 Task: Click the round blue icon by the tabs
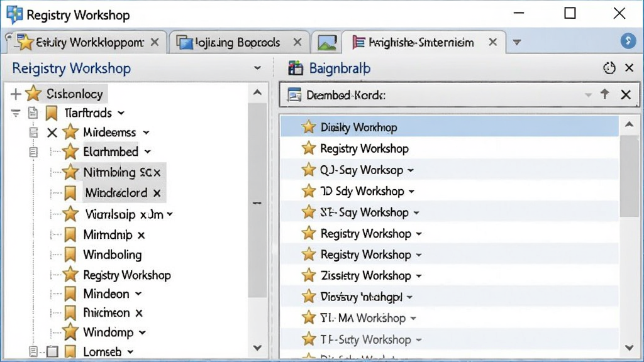(x=628, y=41)
